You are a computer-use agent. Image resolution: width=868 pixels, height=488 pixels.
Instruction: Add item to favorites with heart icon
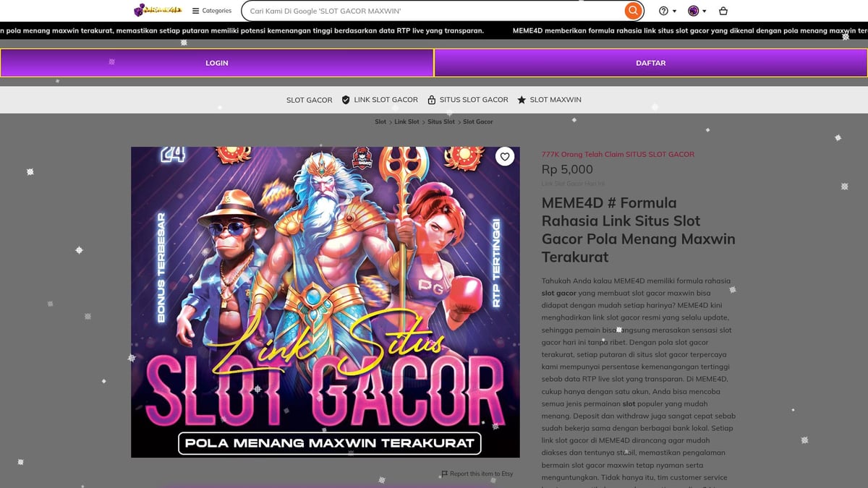[505, 157]
